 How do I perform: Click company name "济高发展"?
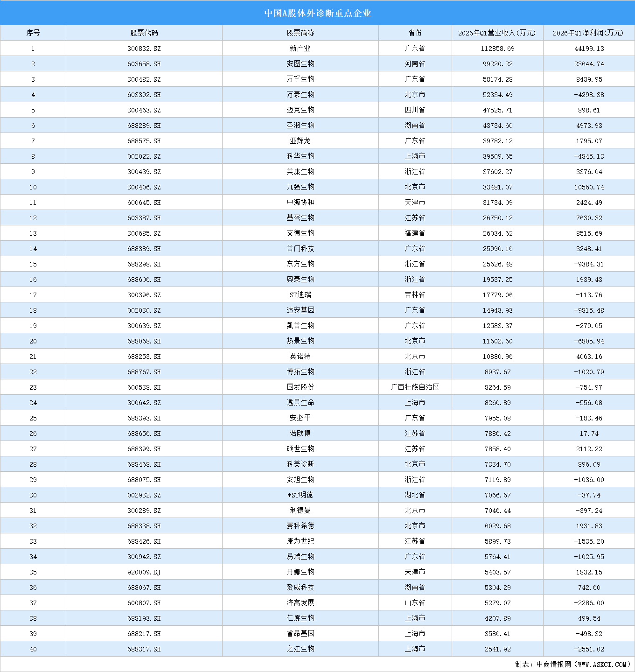click(300, 603)
